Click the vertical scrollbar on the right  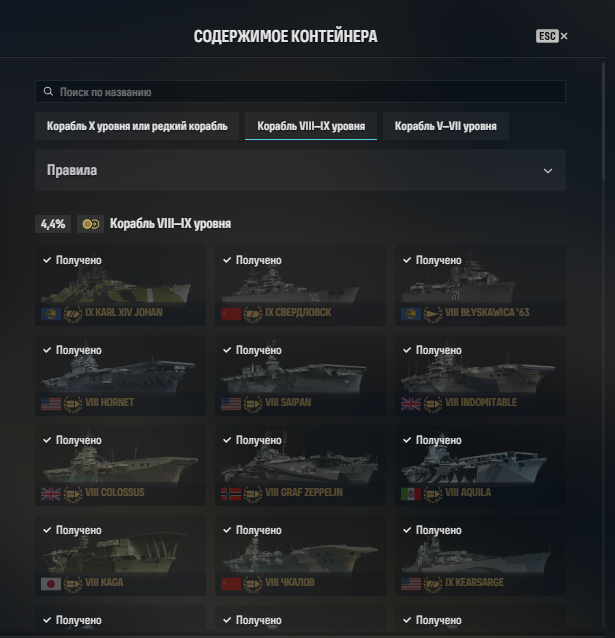click(x=603, y=122)
